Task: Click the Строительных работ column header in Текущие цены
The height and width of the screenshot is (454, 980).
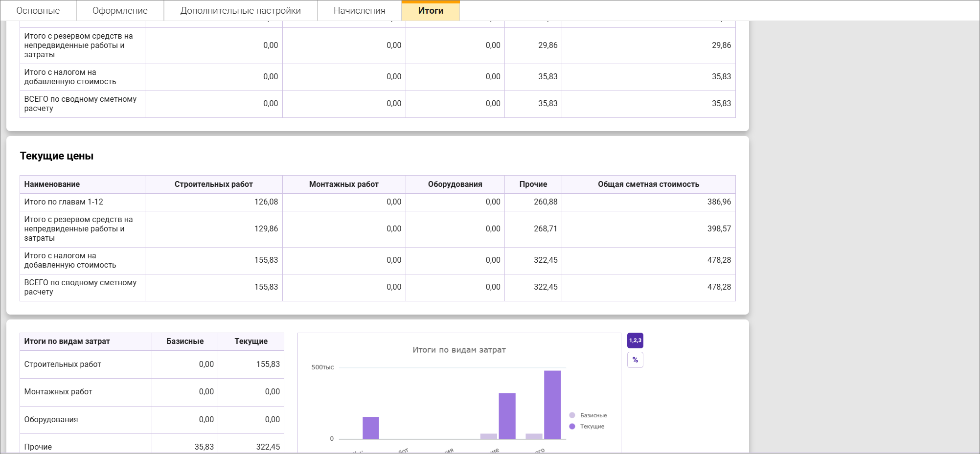Action: [213, 184]
